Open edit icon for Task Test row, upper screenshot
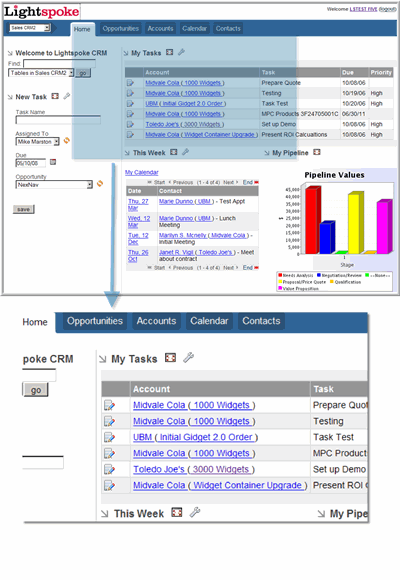 tap(130, 104)
